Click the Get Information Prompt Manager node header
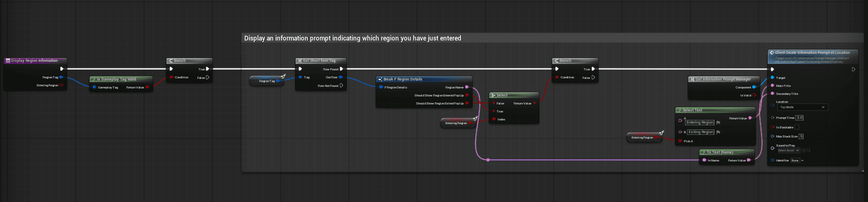868x202 pixels. [x=723, y=79]
